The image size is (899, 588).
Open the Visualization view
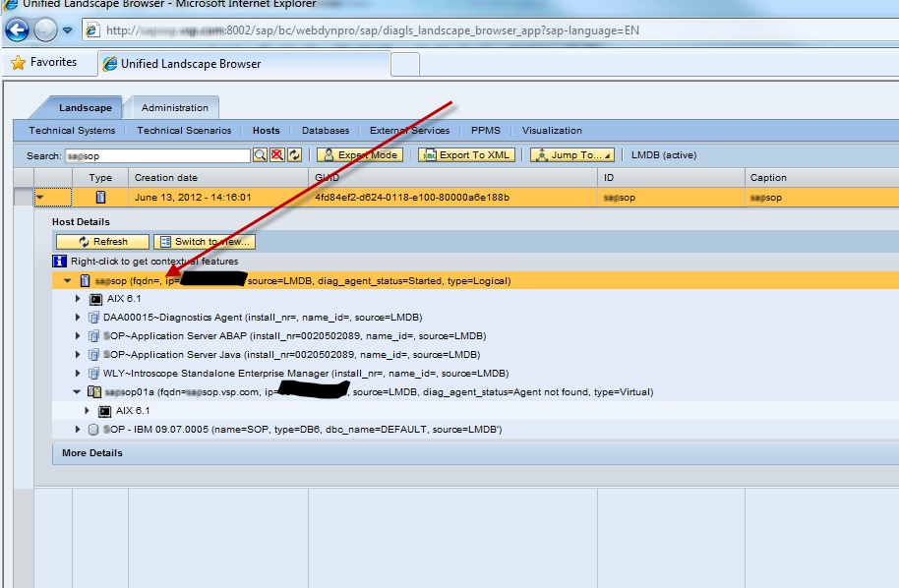(x=552, y=131)
